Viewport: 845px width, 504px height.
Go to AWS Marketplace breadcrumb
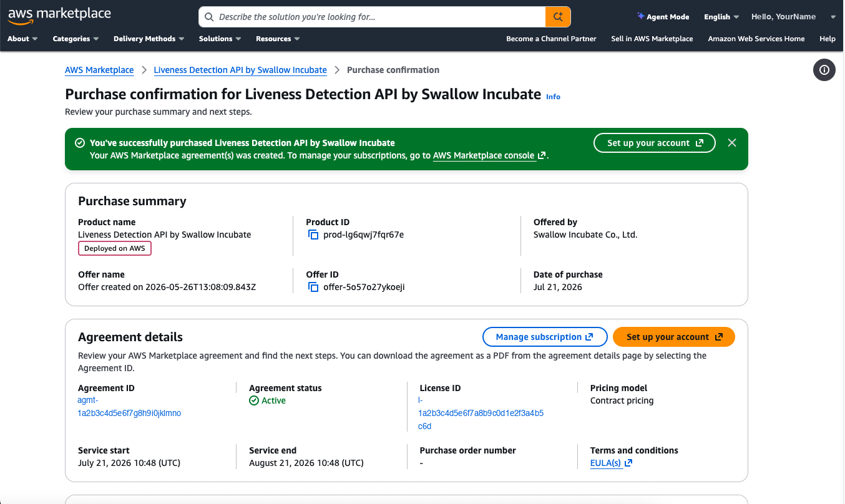[x=99, y=70]
